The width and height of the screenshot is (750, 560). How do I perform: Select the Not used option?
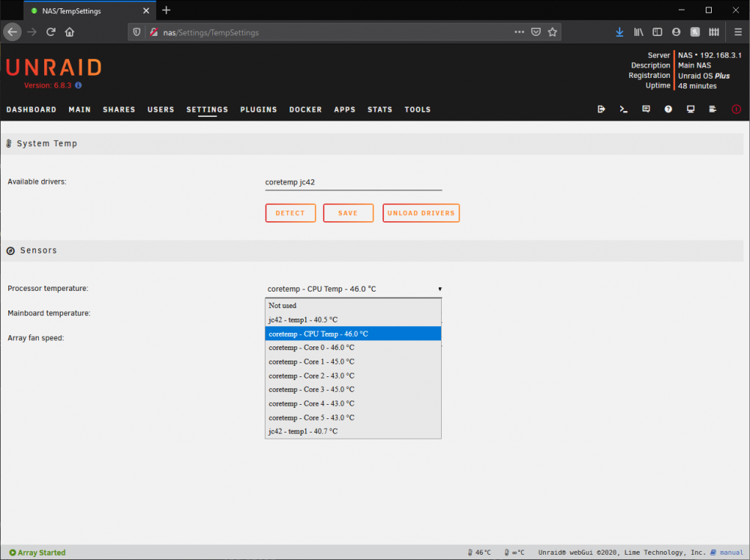353,306
